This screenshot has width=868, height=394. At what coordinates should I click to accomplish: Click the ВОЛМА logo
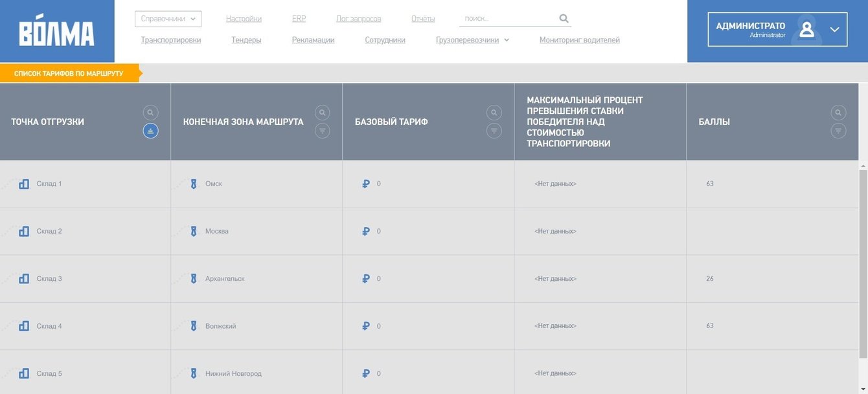[57, 32]
